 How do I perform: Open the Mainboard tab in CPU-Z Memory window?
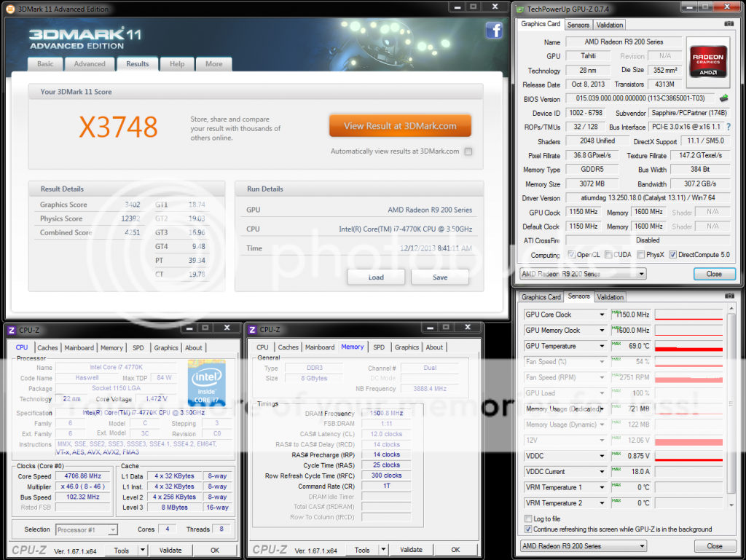point(320,347)
